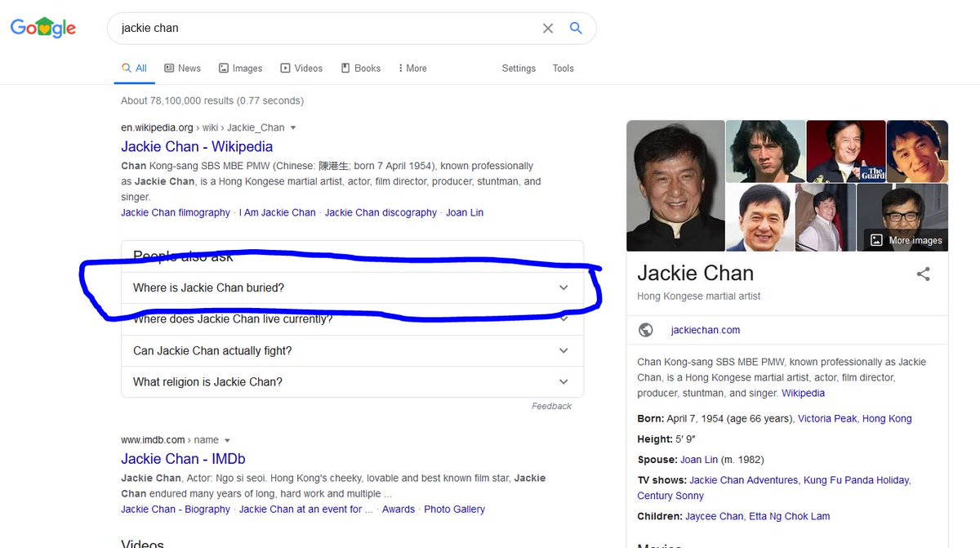Image resolution: width=980 pixels, height=548 pixels.
Task: Open search Settings
Action: pyautogui.click(x=519, y=69)
